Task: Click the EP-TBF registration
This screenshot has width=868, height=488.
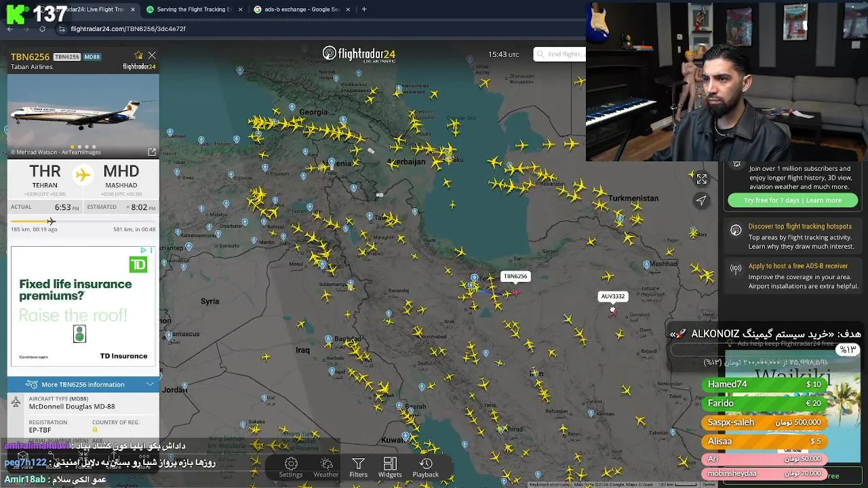Action: click(x=39, y=430)
